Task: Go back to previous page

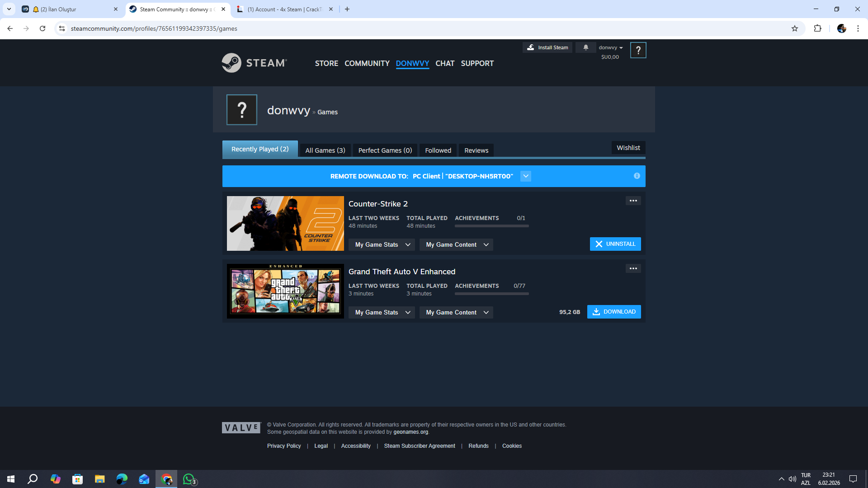Action: [x=10, y=28]
